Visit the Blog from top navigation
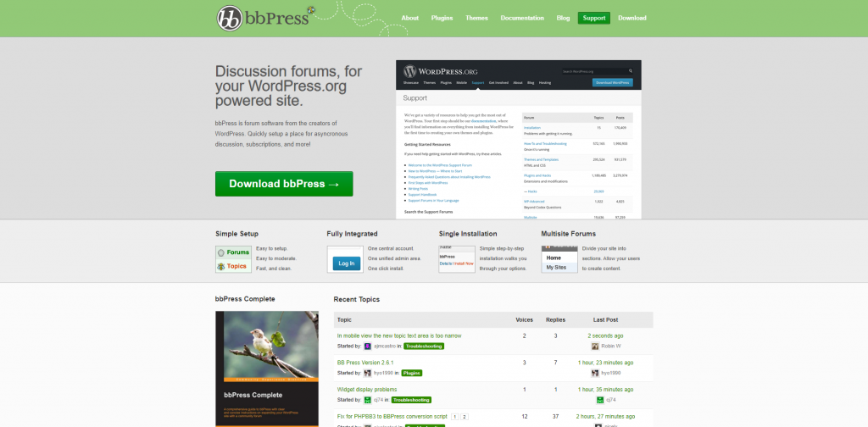The image size is (868, 427). tap(563, 18)
